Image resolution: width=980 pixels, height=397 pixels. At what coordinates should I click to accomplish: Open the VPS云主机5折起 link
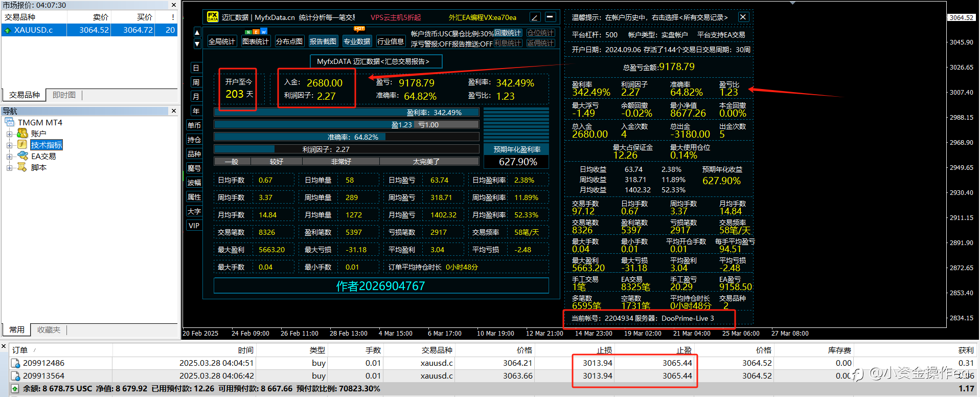click(396, 17)
